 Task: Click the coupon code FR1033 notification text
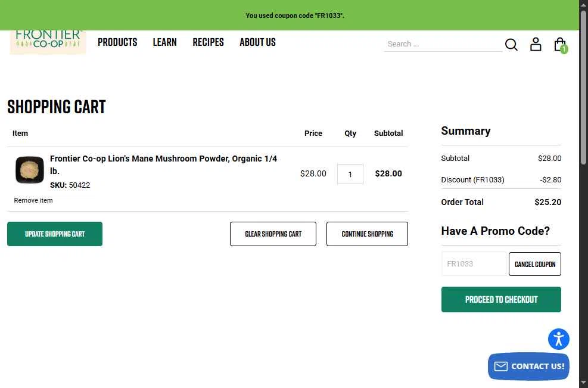[295, 15]
